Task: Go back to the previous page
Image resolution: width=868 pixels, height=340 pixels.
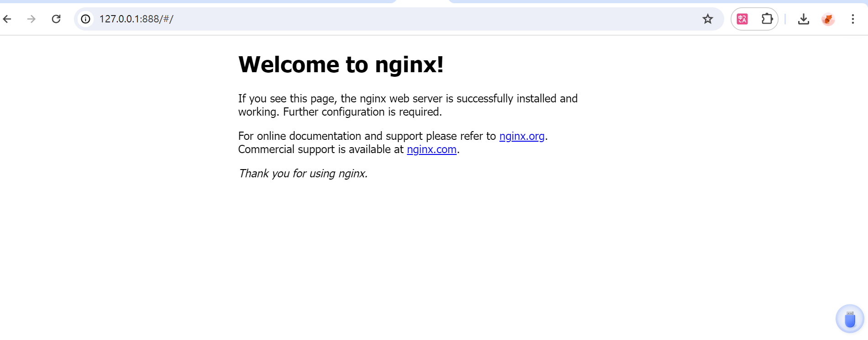Action: 7,19
